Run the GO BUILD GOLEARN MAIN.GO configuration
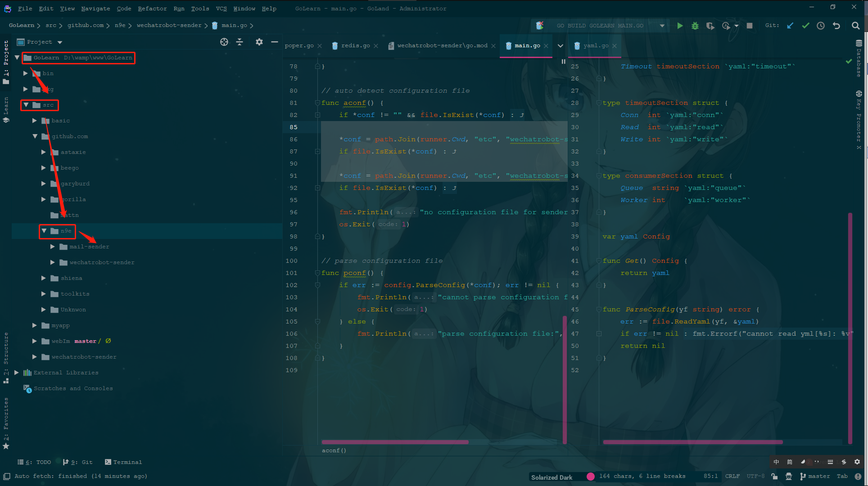The image size is (868, 486). pos(680,26)
